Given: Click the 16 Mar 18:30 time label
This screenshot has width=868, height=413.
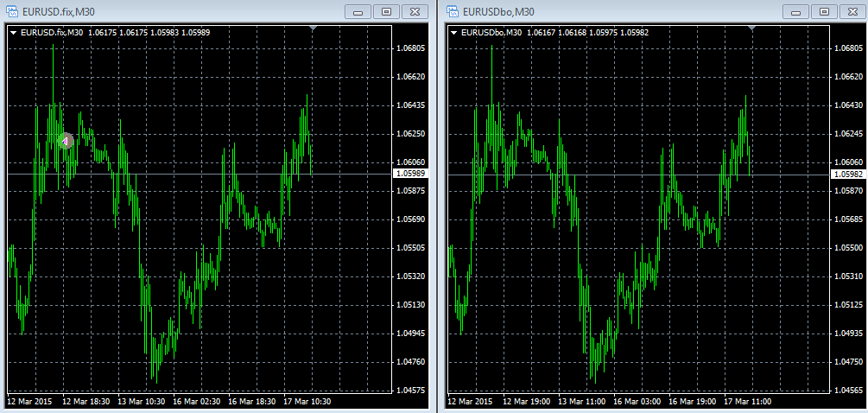Looking at the screenshot, I should pos(252,402).
